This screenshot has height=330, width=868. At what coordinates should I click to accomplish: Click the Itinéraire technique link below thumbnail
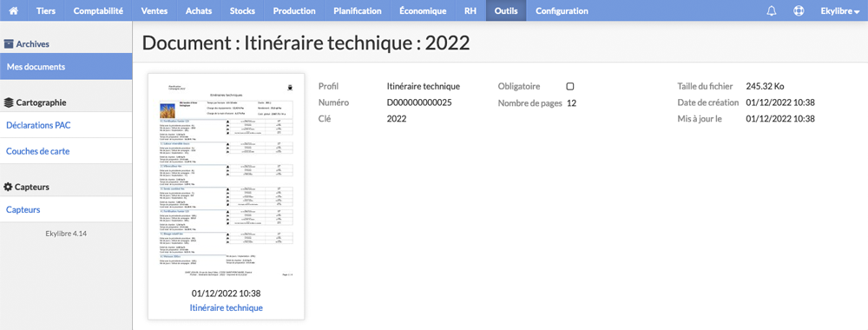(226, 307)
